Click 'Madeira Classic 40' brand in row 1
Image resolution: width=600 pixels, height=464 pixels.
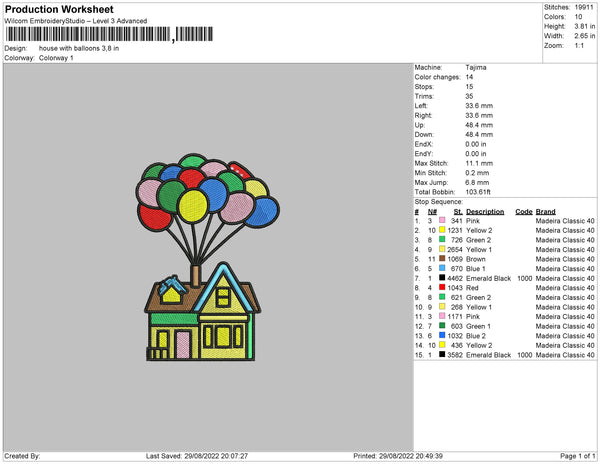pos(565,221)
